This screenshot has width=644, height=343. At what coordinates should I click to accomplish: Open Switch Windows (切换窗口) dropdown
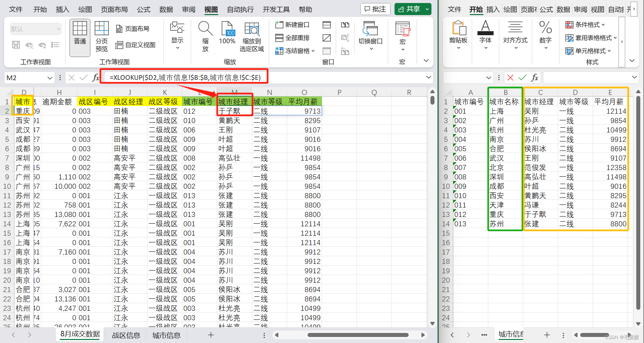tap(371, 36)
